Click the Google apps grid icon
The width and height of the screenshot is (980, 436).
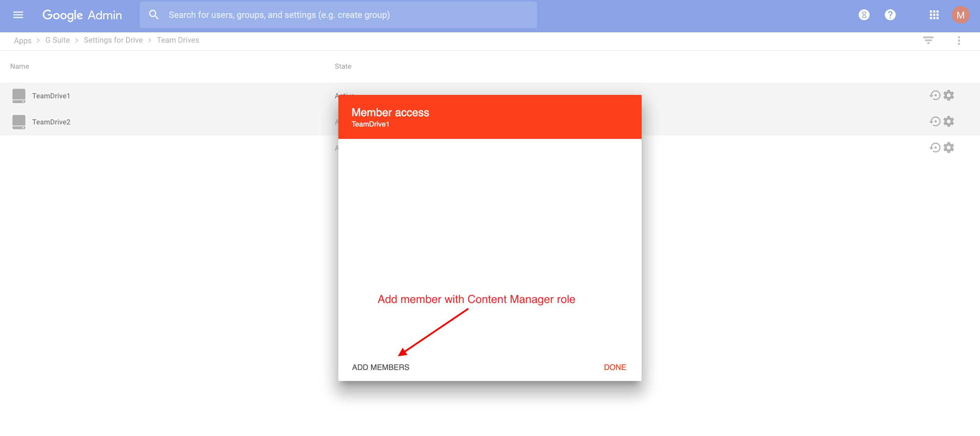coord(933,14)
